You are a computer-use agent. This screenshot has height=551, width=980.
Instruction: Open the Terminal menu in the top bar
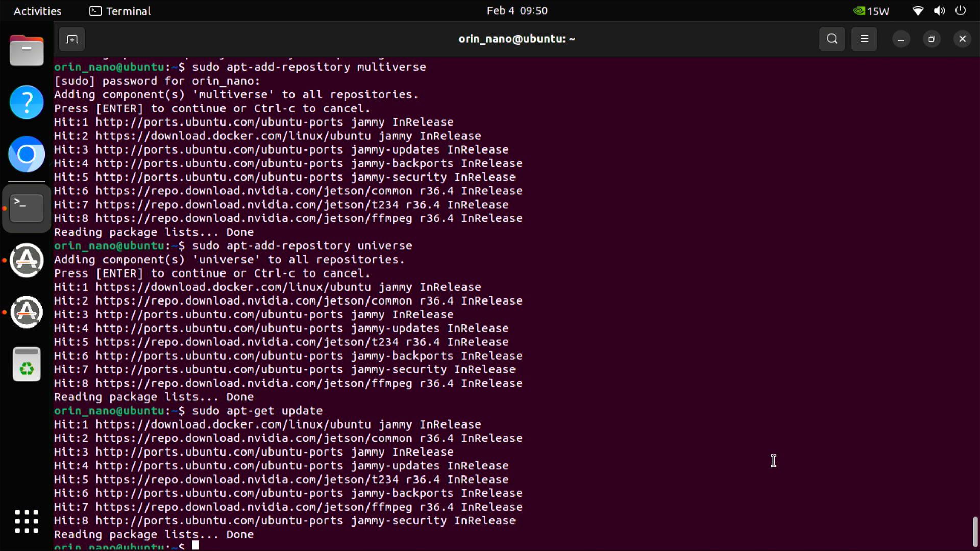click(x=119, y=11)
